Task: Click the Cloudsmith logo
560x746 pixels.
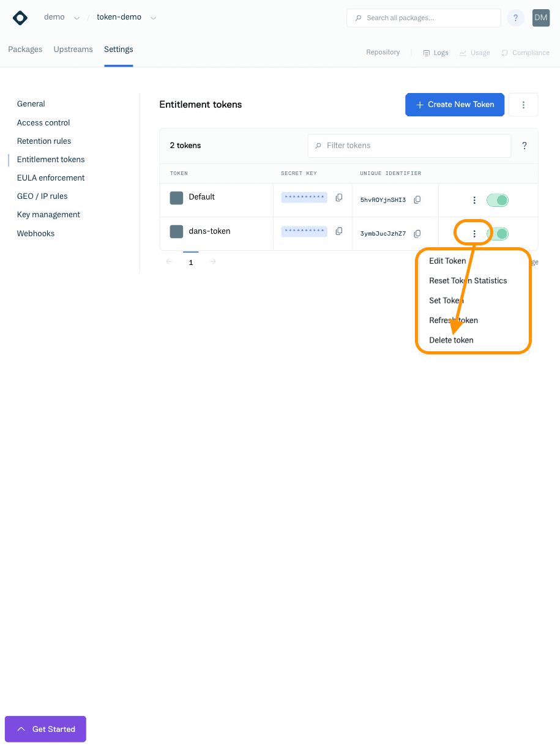Action: click(x=20, y=18)
